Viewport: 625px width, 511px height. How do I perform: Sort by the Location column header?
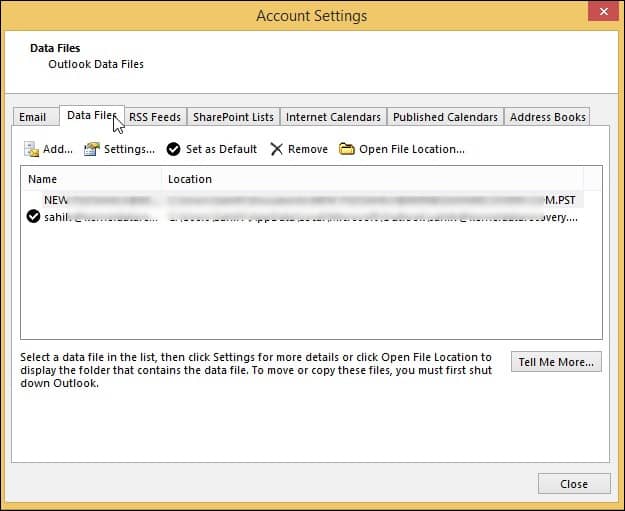pos(372,179)
